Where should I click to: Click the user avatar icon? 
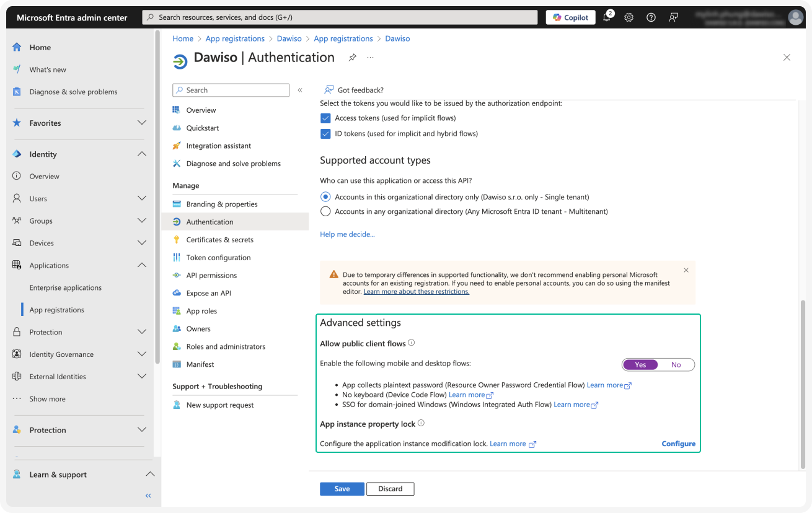(x=795, y=17)
